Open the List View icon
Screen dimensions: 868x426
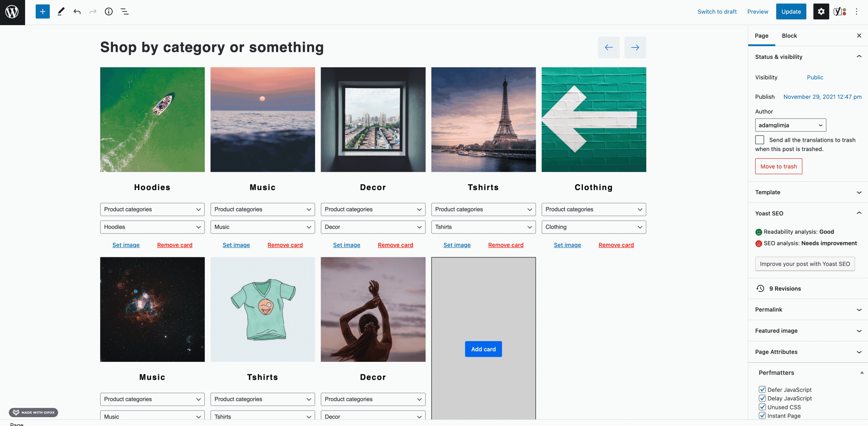[x=125, y=12]
